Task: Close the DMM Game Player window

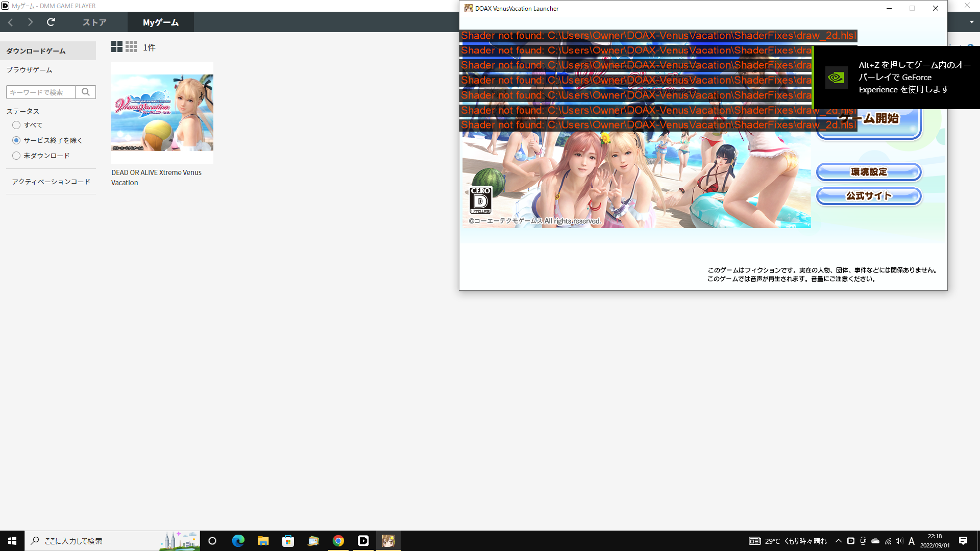Action: coord(967,6)
